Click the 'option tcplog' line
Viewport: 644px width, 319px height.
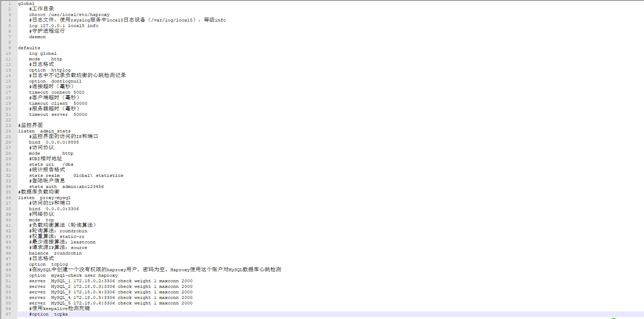48,264
